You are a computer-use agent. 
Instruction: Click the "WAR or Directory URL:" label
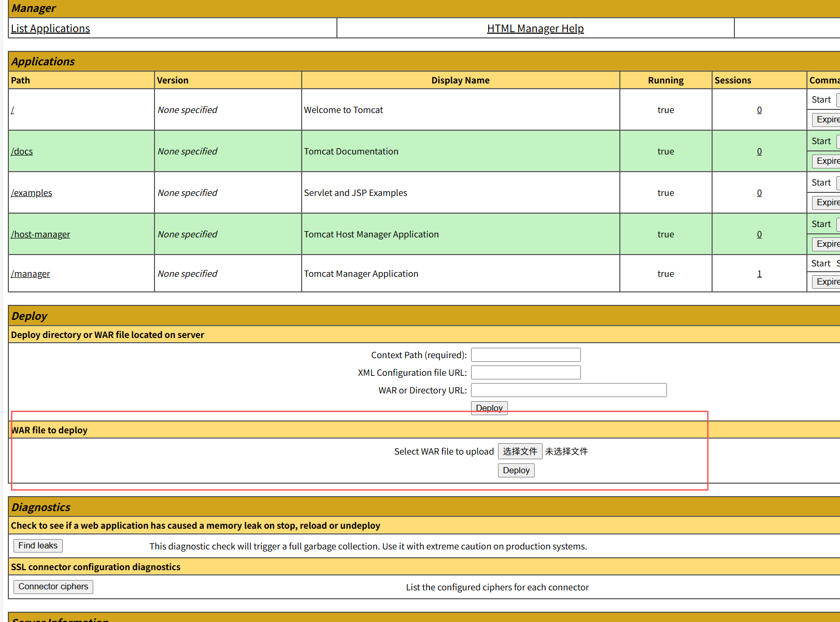point(423,390)
